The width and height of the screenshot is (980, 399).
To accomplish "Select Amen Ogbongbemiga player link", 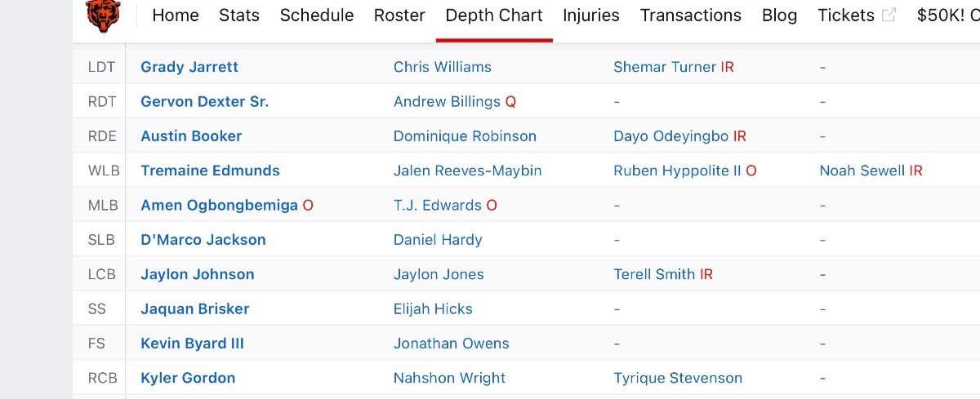I will click(x=219, y=206).
